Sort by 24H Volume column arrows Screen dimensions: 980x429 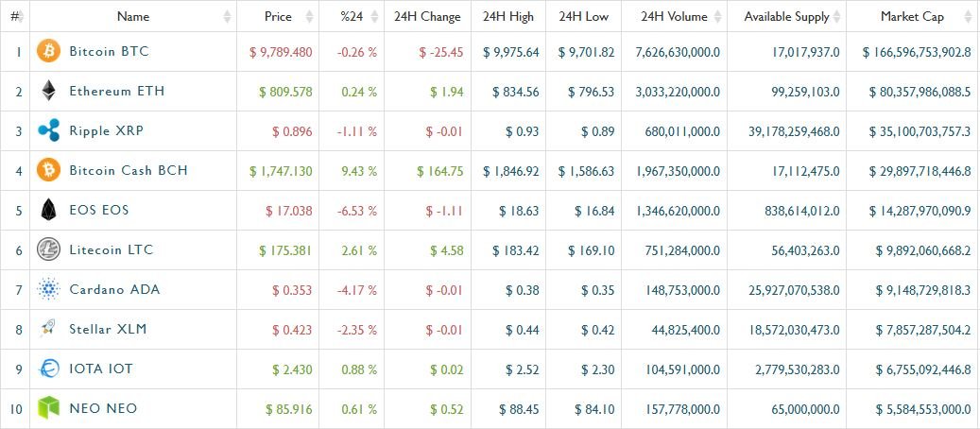(x=717, y=17)
